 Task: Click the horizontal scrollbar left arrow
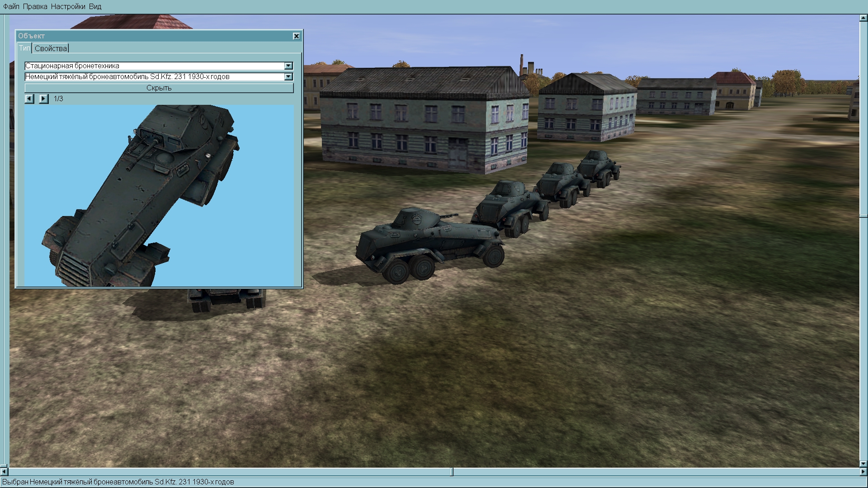click(4, 472)
